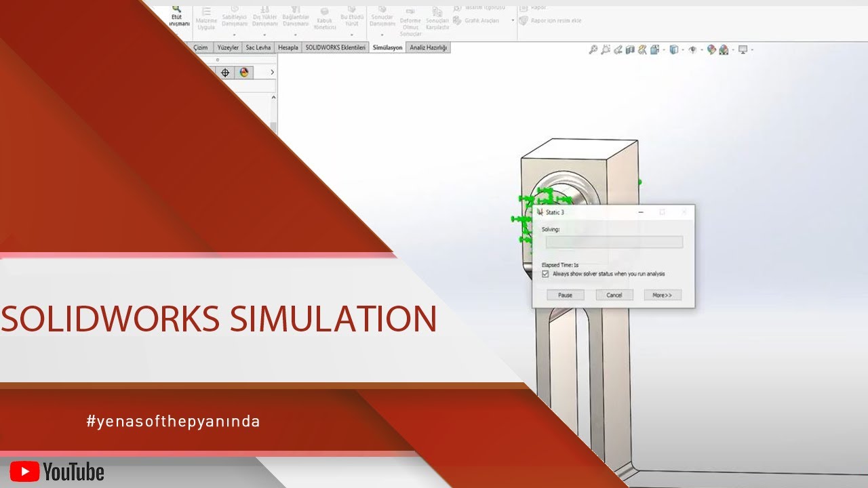Click the YouTube logo

pyautogui.click(x=57, y=472)
